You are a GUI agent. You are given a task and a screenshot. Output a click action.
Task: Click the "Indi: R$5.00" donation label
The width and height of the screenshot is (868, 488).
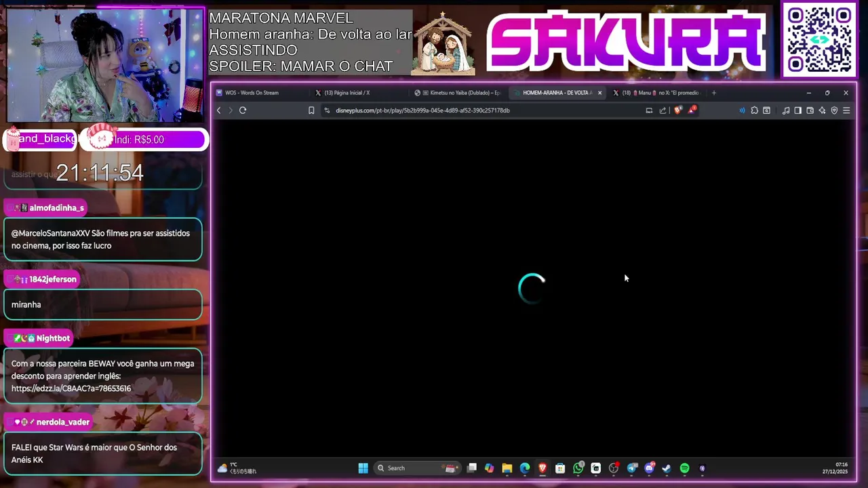[139, 140]
